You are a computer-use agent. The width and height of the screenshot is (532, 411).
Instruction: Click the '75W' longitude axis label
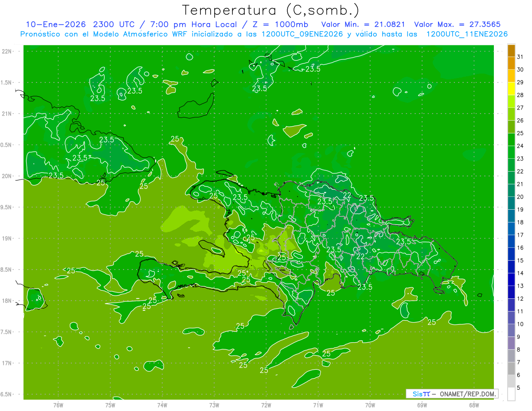pos(110,405)
